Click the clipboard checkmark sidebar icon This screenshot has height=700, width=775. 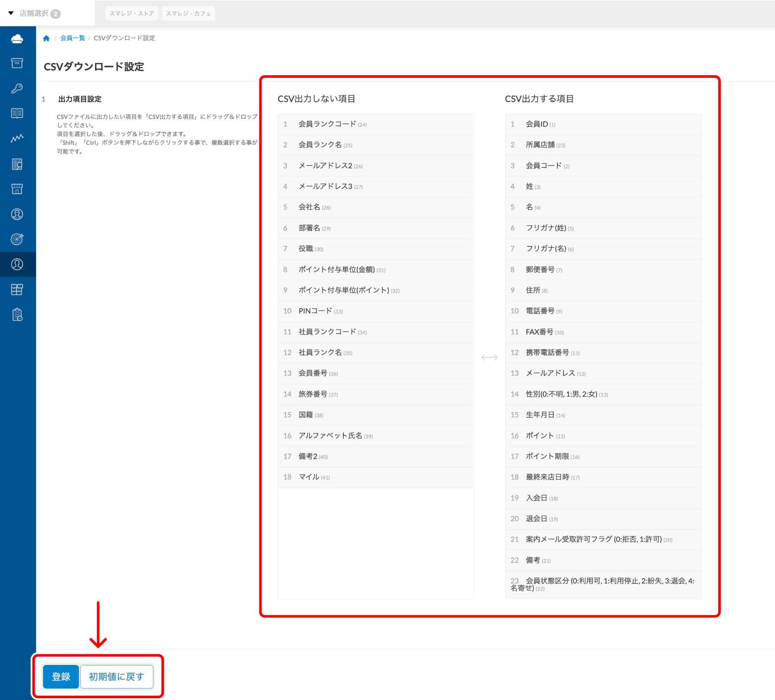click(17, 315)
